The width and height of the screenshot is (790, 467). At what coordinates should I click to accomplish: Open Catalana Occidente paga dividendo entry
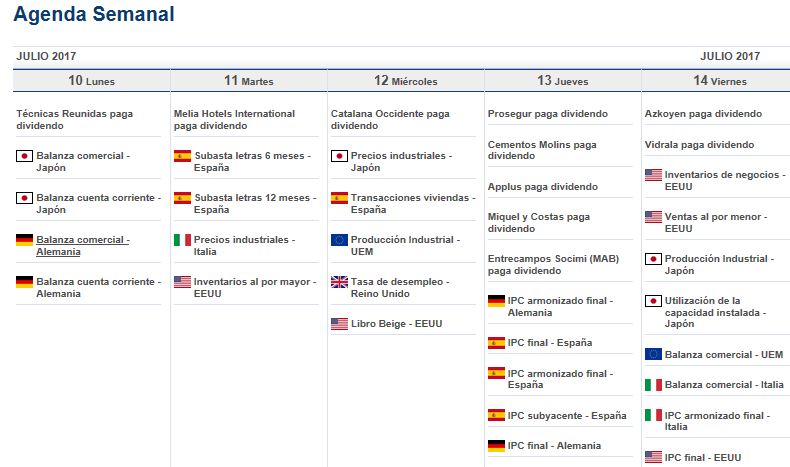[x=390, y=120]
